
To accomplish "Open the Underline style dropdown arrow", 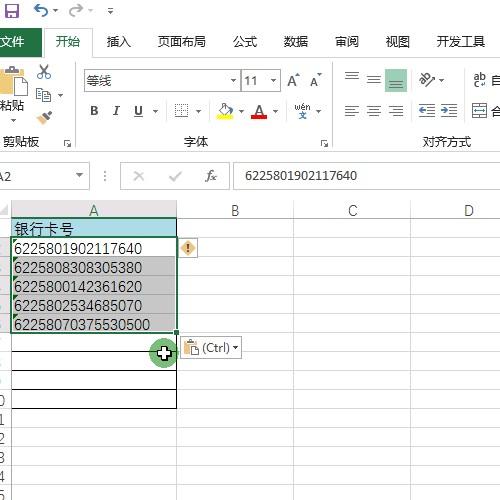I will [x=155, y=111].
